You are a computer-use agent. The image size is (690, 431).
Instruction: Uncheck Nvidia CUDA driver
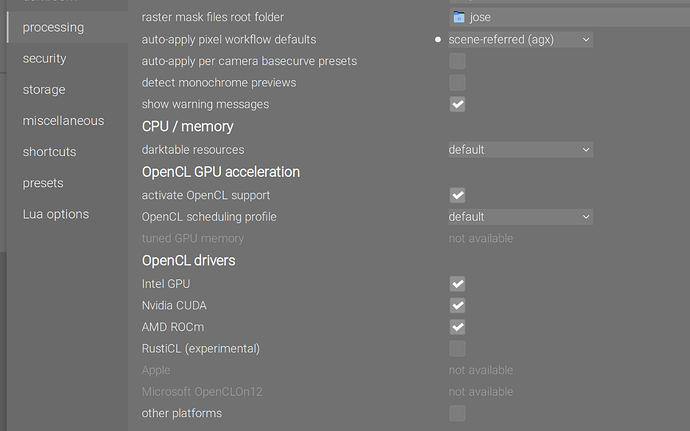coord(457,305)
